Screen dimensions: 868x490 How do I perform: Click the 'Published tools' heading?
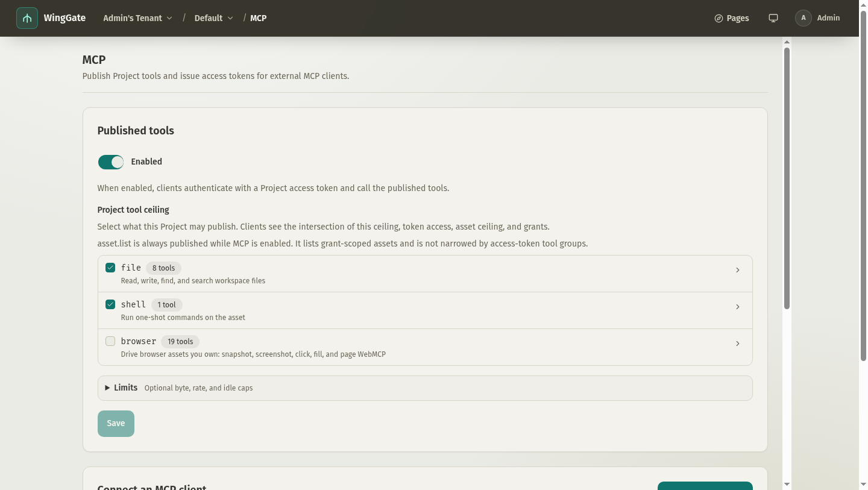click(x=136, y=131)
